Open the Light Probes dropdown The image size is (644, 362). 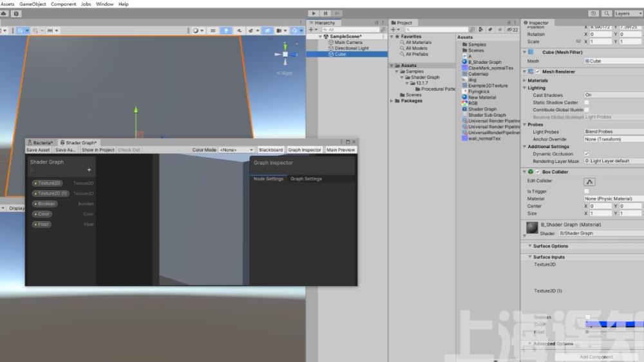[x=614, y=131]
